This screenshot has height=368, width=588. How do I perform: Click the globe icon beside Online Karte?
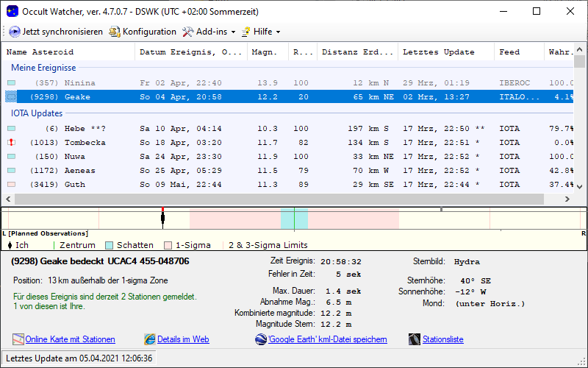[x=18, y=339]
